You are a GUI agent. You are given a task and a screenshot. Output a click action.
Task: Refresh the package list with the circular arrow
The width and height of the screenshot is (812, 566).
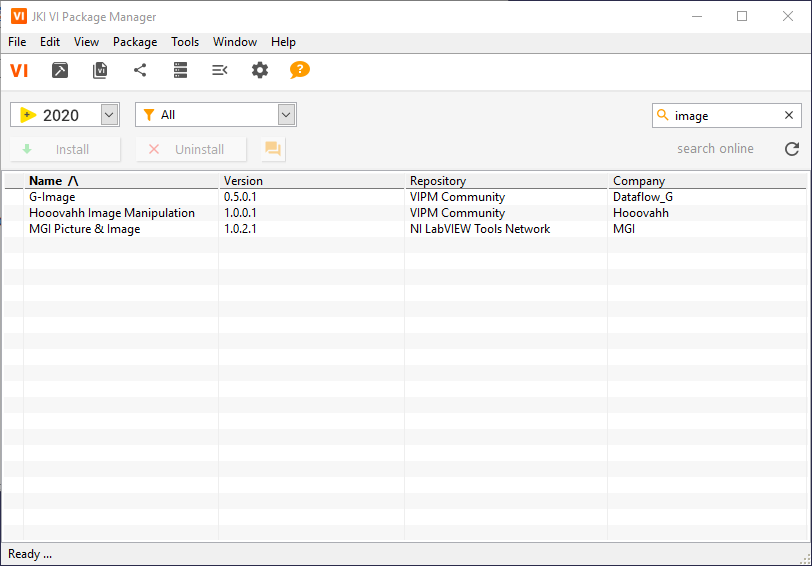click(x=792, y=149)
